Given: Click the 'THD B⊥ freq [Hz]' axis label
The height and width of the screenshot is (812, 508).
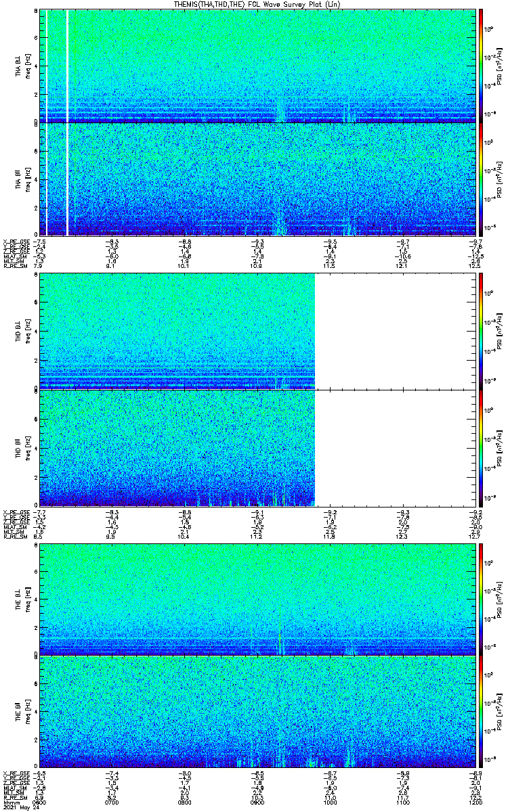Looking at the screenshot, I should click(22, 331).
